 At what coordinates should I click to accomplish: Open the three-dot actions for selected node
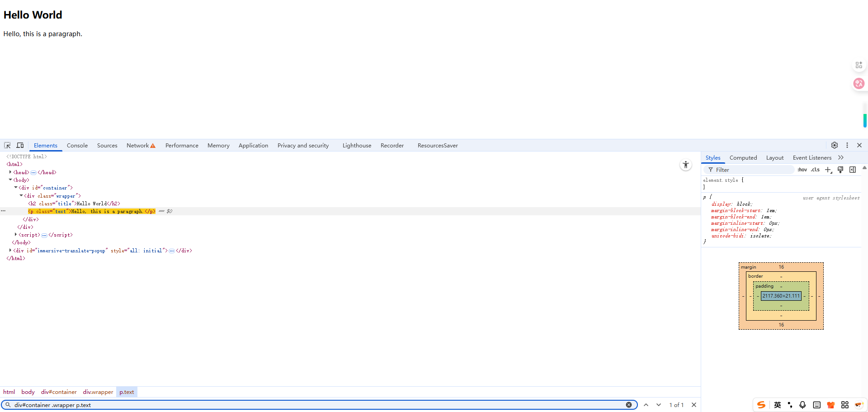pos(3,211)
